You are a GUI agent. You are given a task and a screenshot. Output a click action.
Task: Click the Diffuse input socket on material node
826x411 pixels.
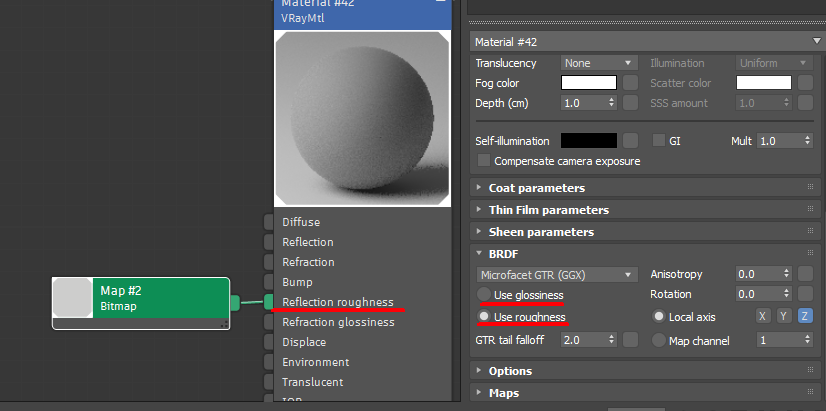269,222
